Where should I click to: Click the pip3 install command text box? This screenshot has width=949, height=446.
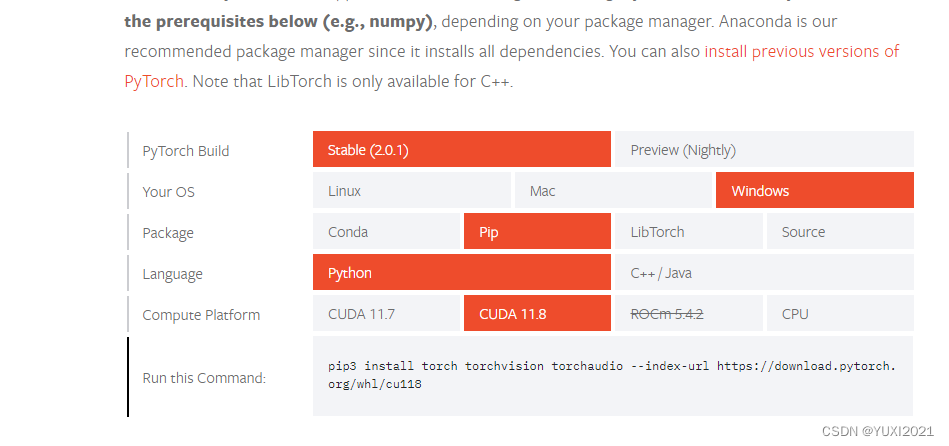(x=612, y=375)
